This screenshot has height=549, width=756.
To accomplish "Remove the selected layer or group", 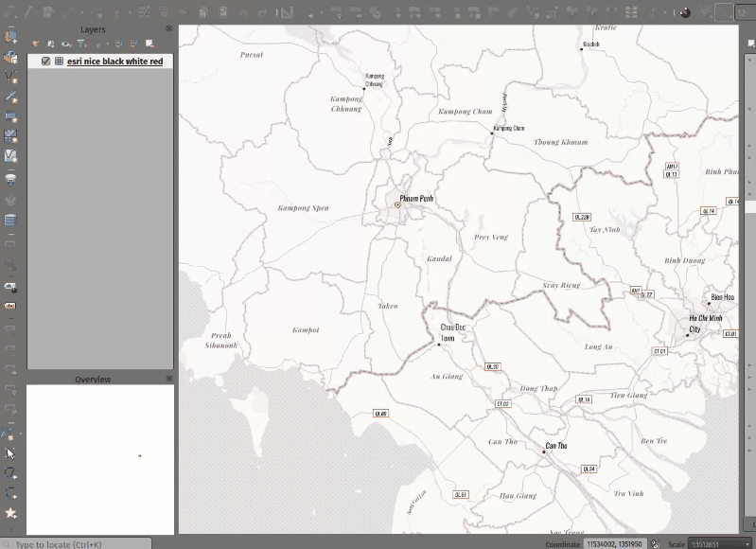I will pyautogui.click(x=149, y=44).
